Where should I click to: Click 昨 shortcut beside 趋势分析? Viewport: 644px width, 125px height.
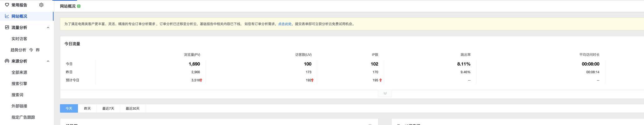pyautogui.click(x=38, y=50)
